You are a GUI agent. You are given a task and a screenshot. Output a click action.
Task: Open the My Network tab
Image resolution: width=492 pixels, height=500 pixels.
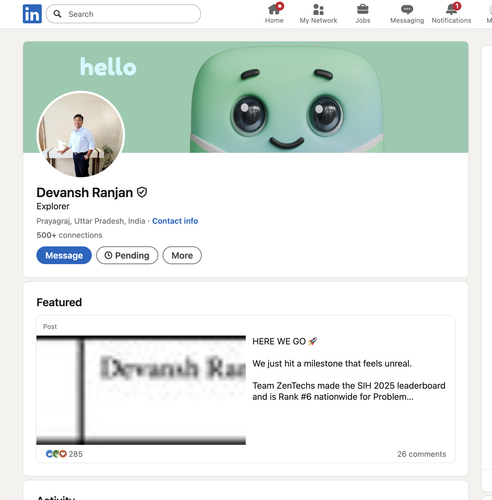(318, 14)
